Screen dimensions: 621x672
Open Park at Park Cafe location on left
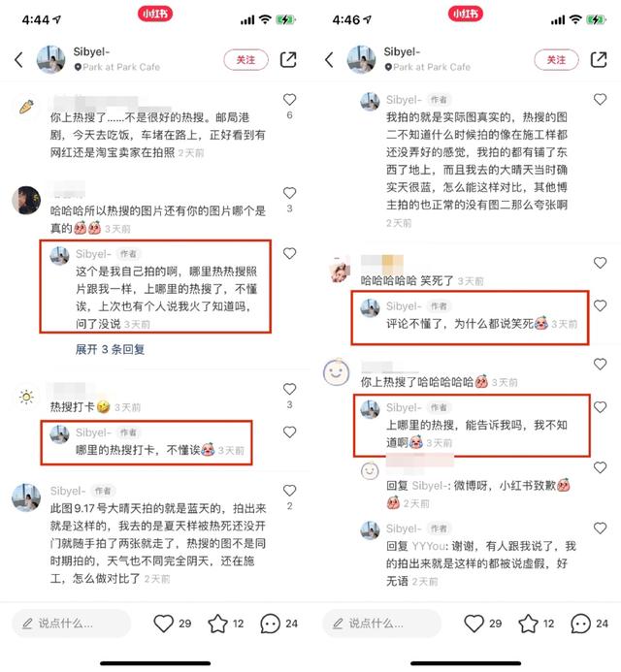117,67
